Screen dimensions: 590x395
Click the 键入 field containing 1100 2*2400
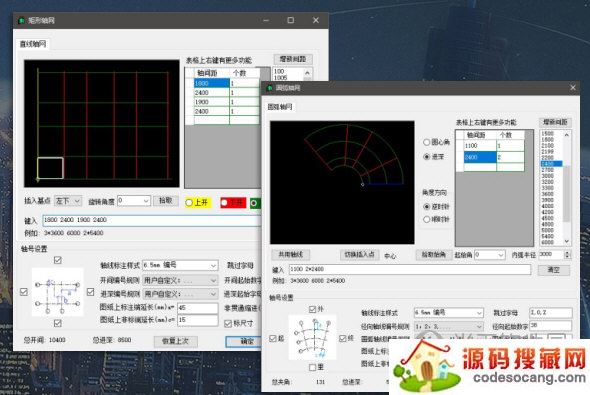410,269
